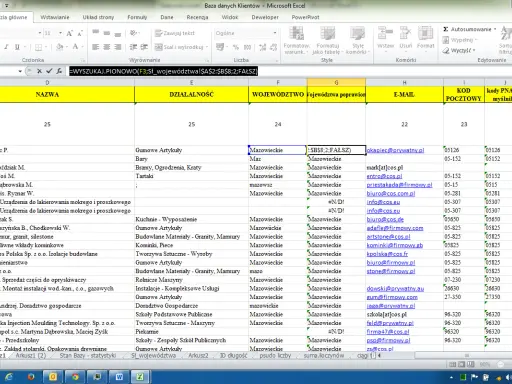Confirm the formula with the checkmark icon

tap(49, 71)
